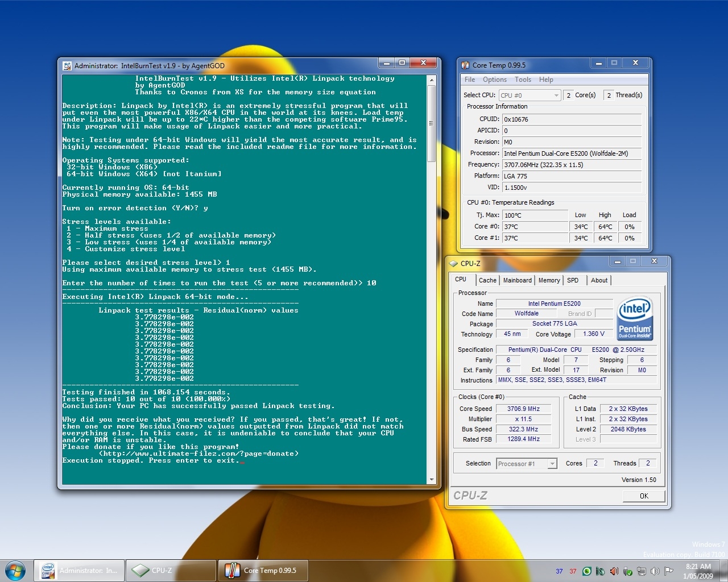Click the blue 37 Core Temp tray icon
This screenshot has width=728, height=582.
click(x=559, y=571)
